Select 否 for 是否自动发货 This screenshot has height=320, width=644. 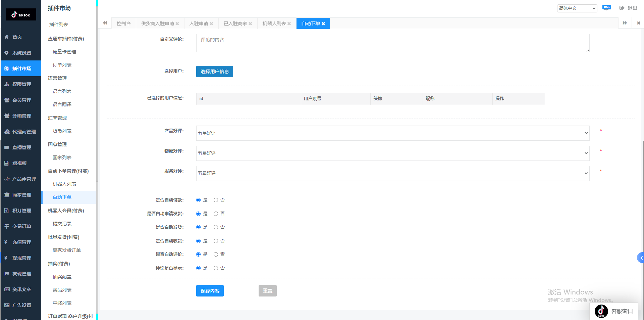[216, 227]
